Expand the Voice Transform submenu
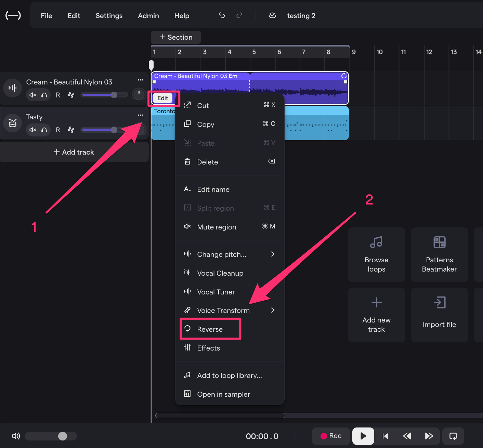The width and height of the screenshot is (483, 448). point(273,310)
